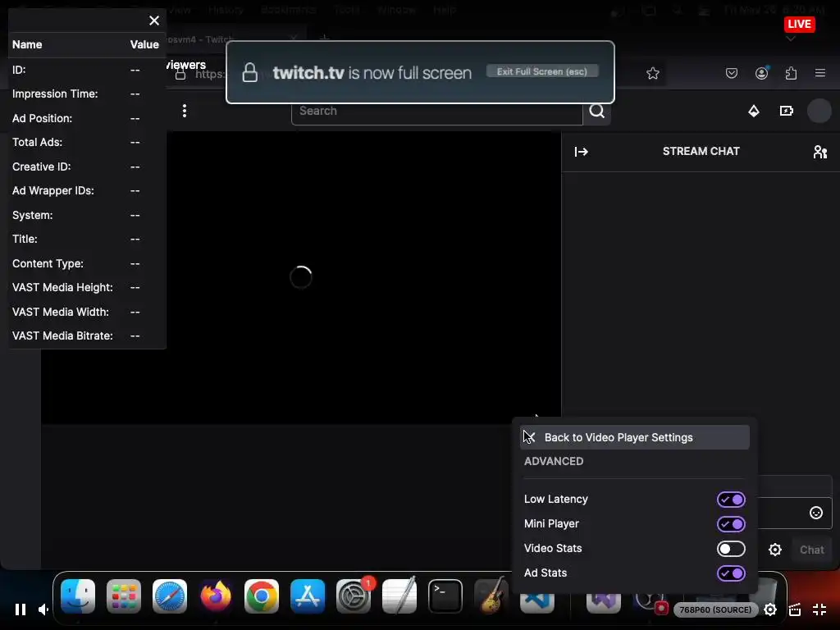Close the ad stats overlay panel
Screen dimensions: 840x630
coord(154,21)
